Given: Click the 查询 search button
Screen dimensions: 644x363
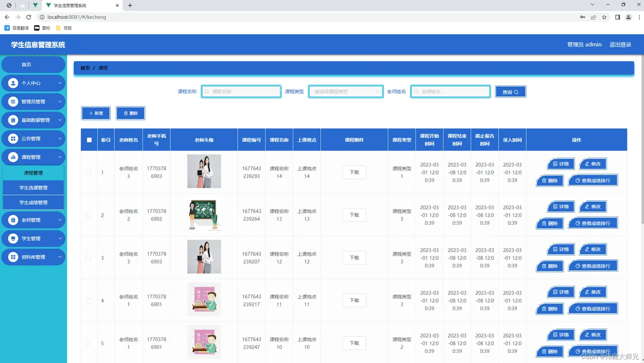Looking at the screenshot, I should 511,92.
